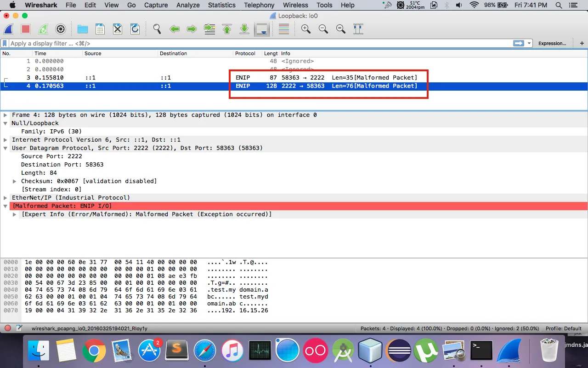The height and width of the screenshot is (368, 588).
Task: Start a new capture with shark fin icon
Action: click(8, 29)
